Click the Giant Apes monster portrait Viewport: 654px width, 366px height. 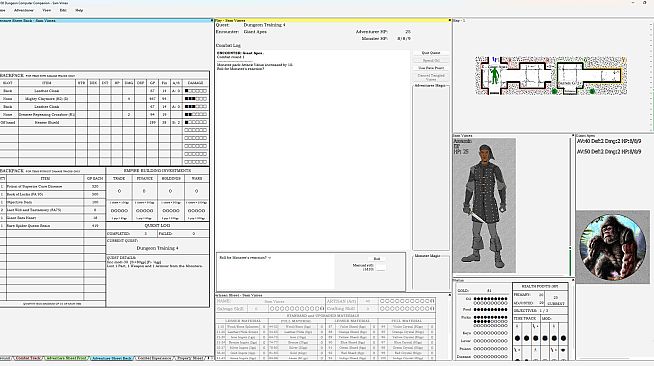[612, 247]
